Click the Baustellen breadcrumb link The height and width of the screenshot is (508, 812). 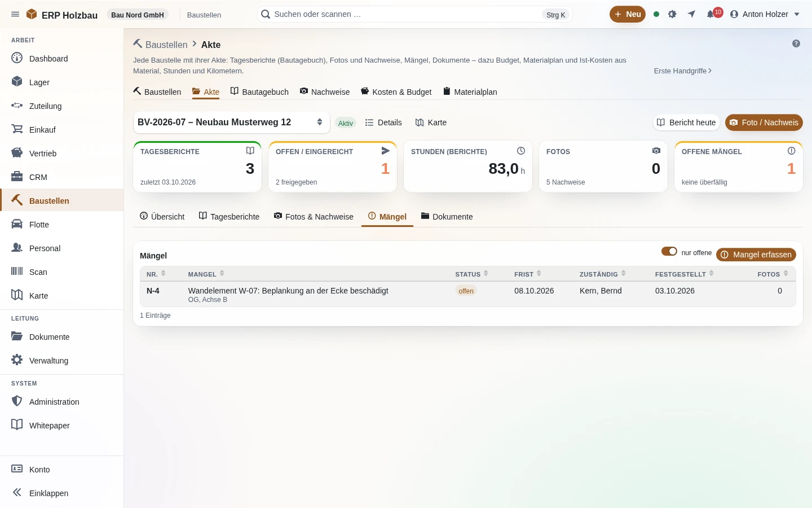click(x=166, y=45)
